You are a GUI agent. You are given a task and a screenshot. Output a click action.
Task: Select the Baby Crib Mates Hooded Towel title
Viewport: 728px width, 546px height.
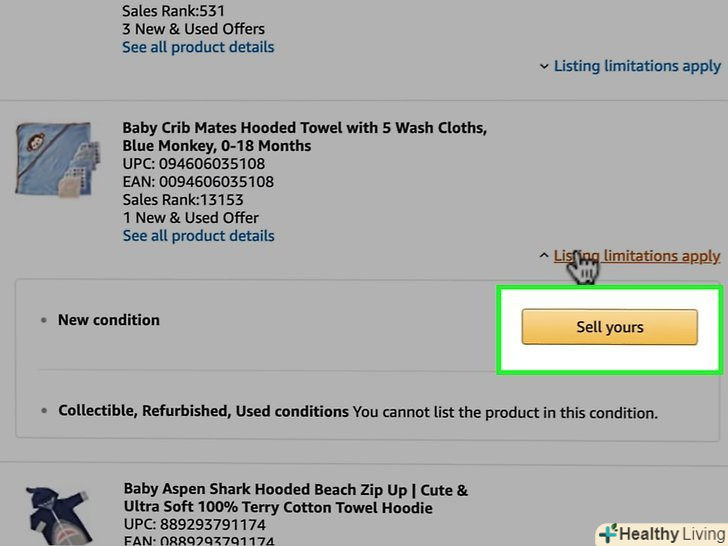(x=304, y=137)
